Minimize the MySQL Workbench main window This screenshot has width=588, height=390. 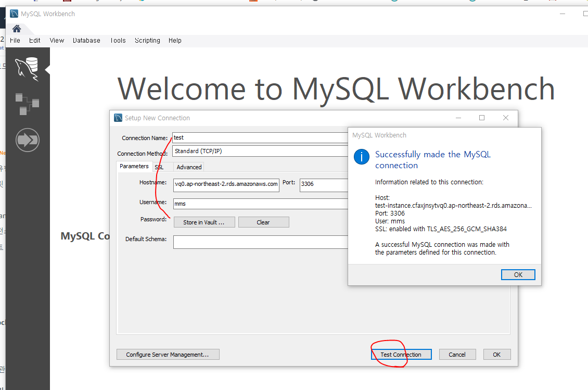[x=562, y=14]
